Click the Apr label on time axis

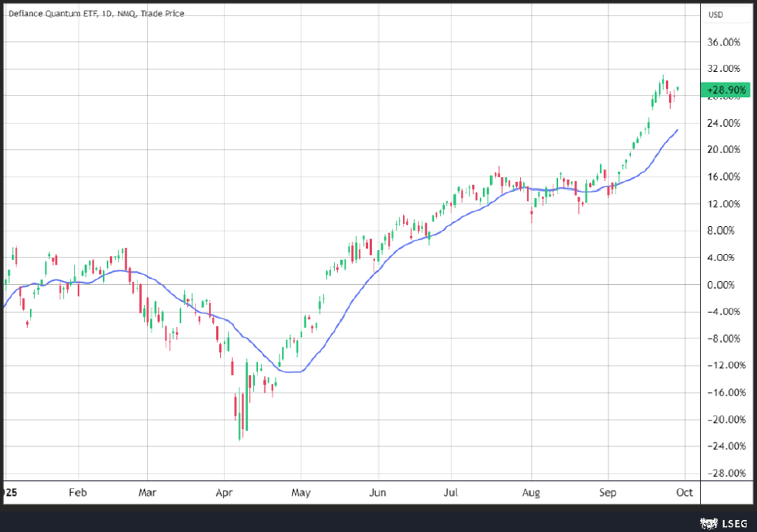(x=224, y=492)
